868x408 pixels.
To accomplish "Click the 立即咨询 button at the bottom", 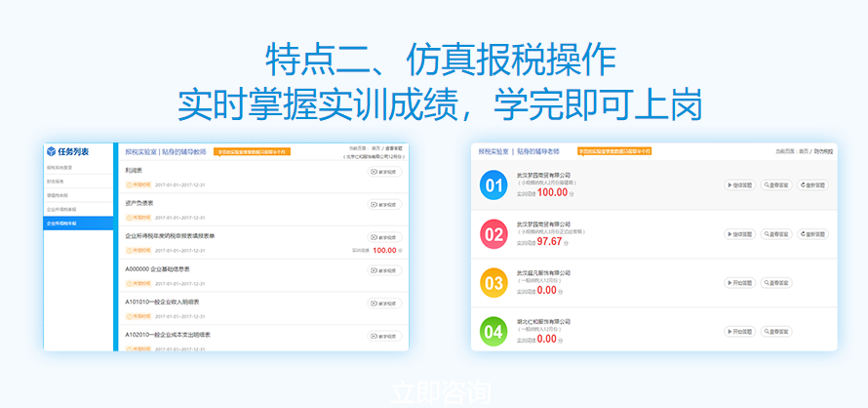I will [433, 390].
